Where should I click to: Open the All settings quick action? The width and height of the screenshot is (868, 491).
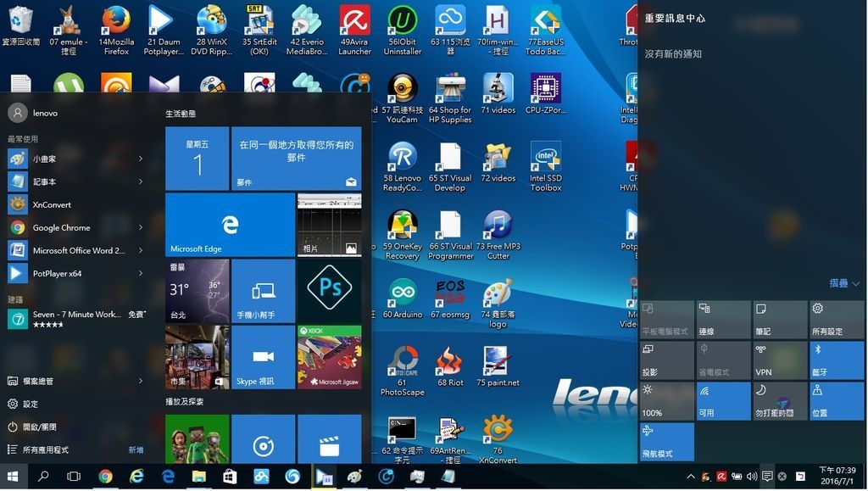point(837,320)
